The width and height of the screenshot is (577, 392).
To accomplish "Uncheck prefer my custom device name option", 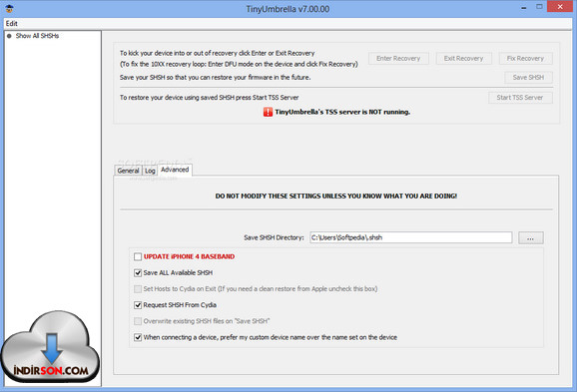I will [138, 337].
